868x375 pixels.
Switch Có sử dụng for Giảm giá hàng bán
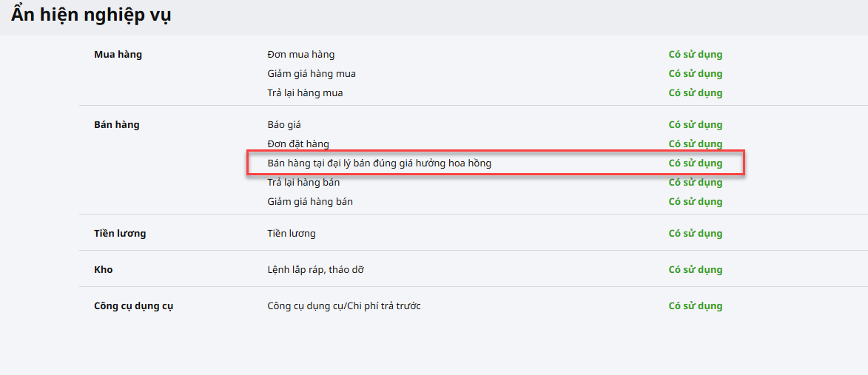[x=695, y=202]
